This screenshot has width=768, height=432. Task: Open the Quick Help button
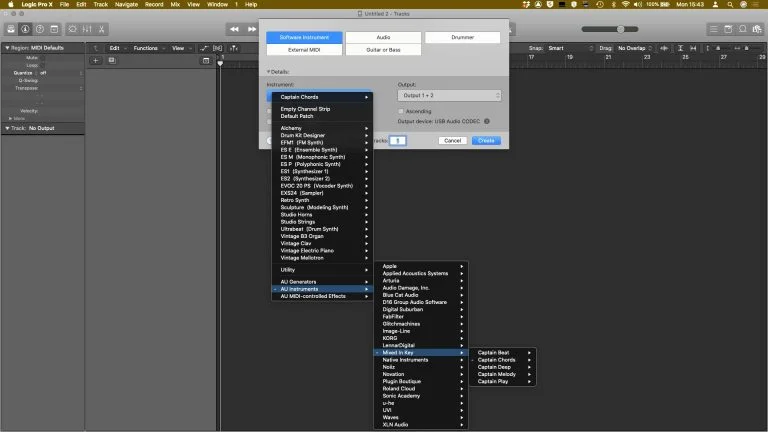coord(40,29)
